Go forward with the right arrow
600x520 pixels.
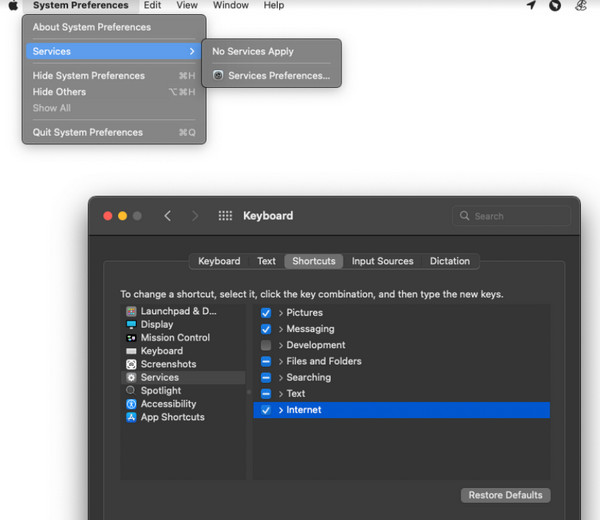(x=195, y=216)
